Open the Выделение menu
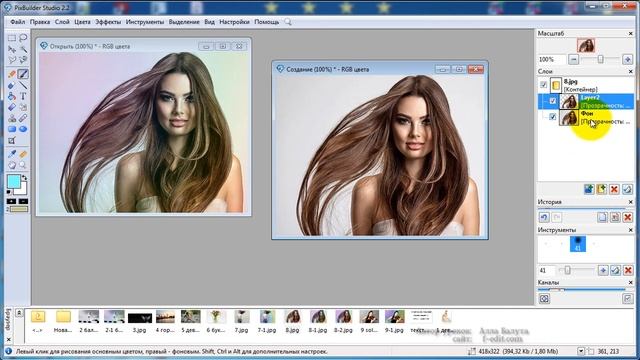640x360 pixels. tap(184, 22)
